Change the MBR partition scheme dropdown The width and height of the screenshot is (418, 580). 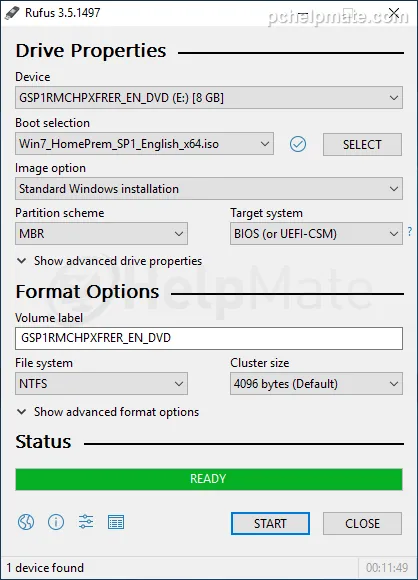pyautogui.click(x=101, y=233)
